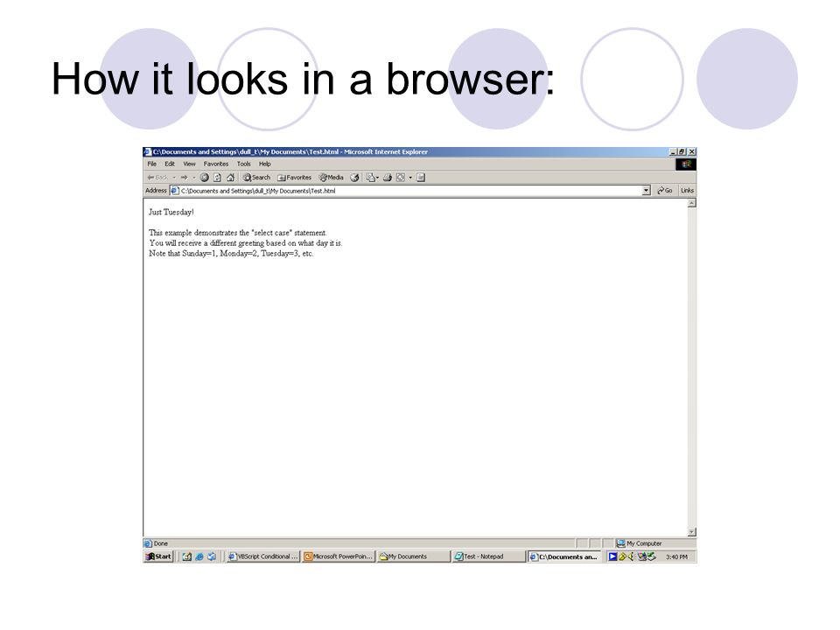Expand the Back button history arrow
The width and height of the screenshot is (840, 630).
pos(174,178)
